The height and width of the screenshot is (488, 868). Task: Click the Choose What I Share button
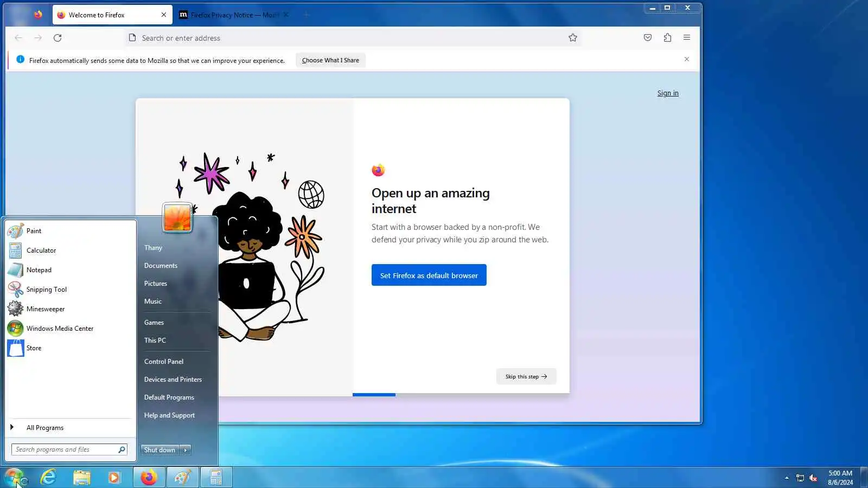coord(330,60)
